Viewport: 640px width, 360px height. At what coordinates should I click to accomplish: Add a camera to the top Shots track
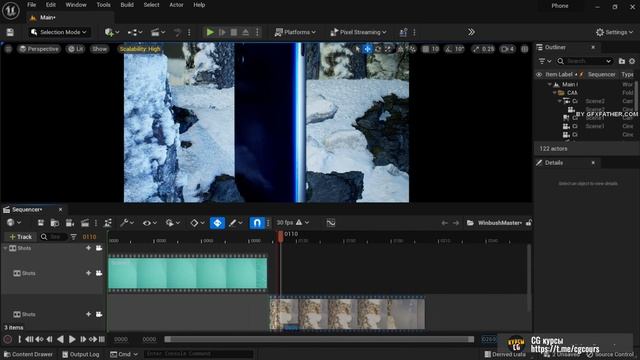tap(99, 248)
